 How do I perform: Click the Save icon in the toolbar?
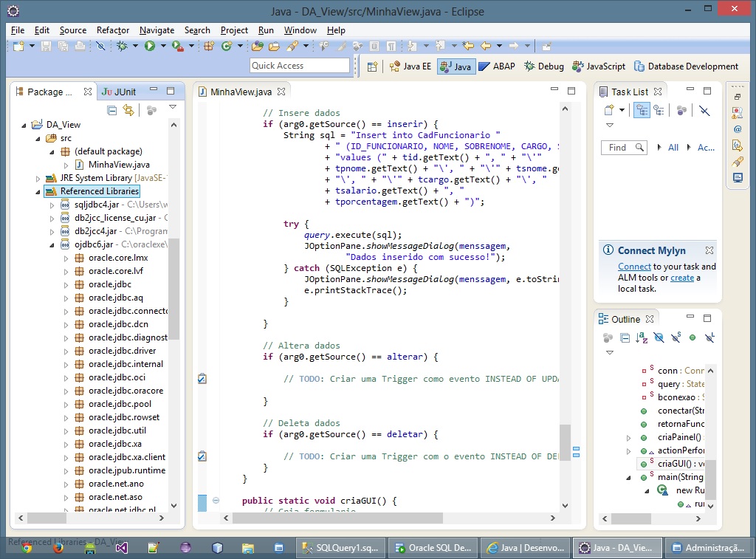click(46, 46)
